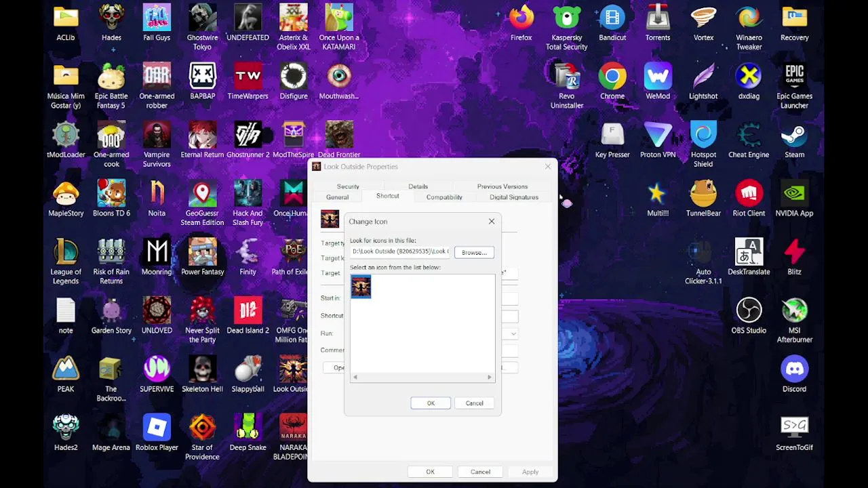Switch to the Details tab
This screenshot has height=488, width=868.
point(418,186)
